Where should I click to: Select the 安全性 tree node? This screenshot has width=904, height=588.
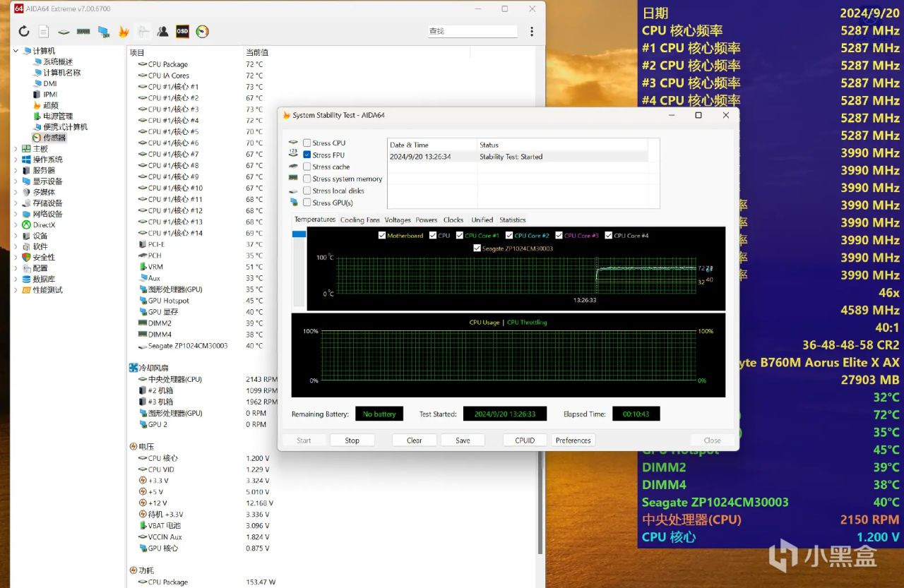(44, 258)
